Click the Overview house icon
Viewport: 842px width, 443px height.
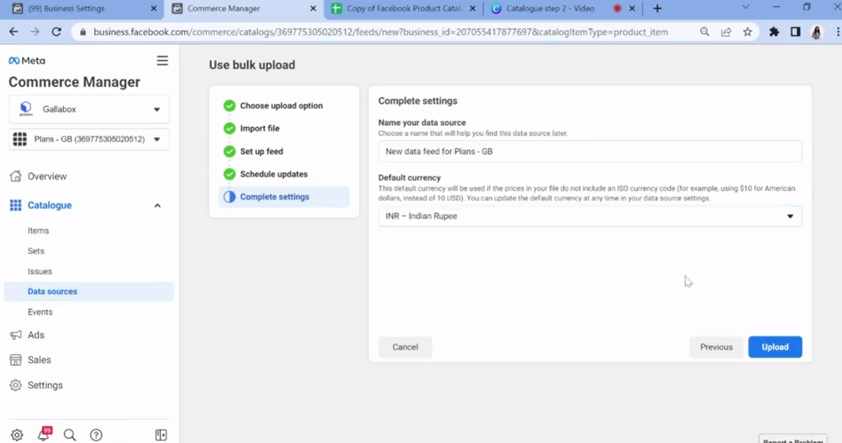point(16,176)
